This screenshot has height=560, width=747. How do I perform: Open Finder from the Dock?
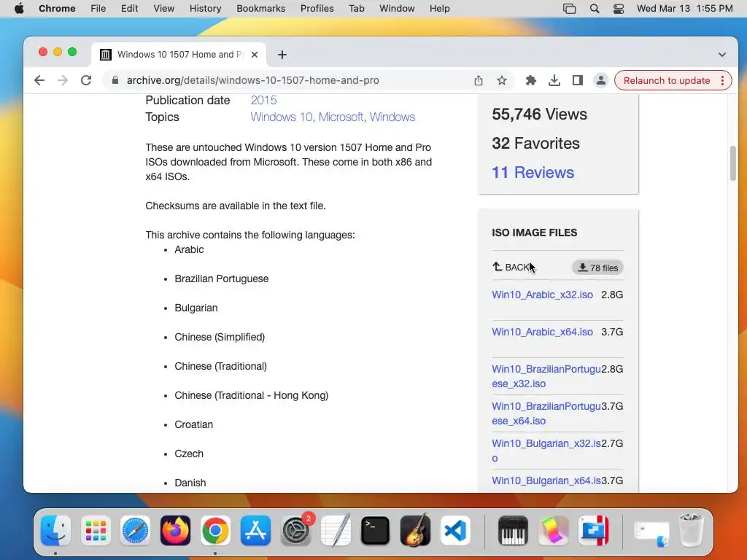pyautogui.click(x=55, y=530)
